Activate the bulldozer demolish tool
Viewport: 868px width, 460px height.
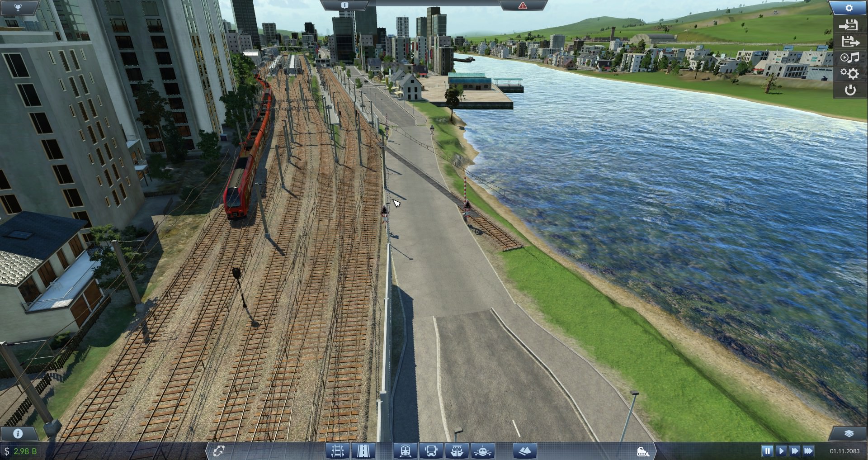(642, 451)
